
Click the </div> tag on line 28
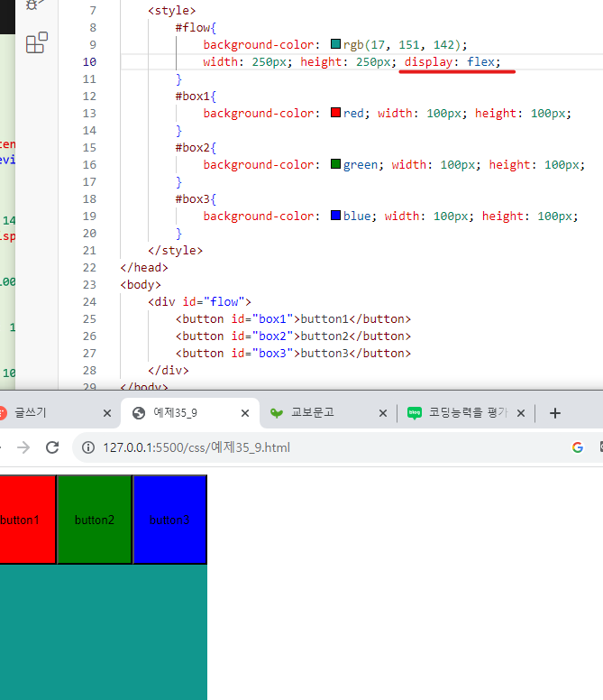click(x=169, y=370)
